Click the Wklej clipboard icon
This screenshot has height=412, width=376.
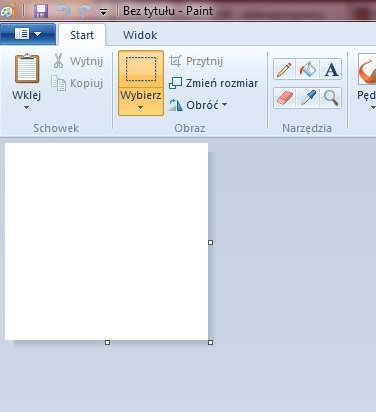(27, 68)
